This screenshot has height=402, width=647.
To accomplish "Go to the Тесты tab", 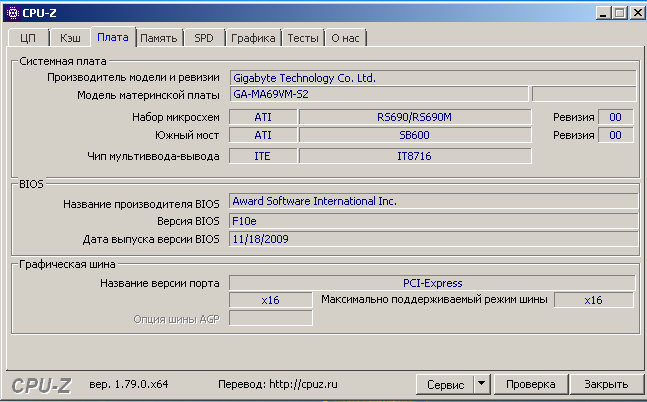I will pyautogui.click(x=303, y=38).
